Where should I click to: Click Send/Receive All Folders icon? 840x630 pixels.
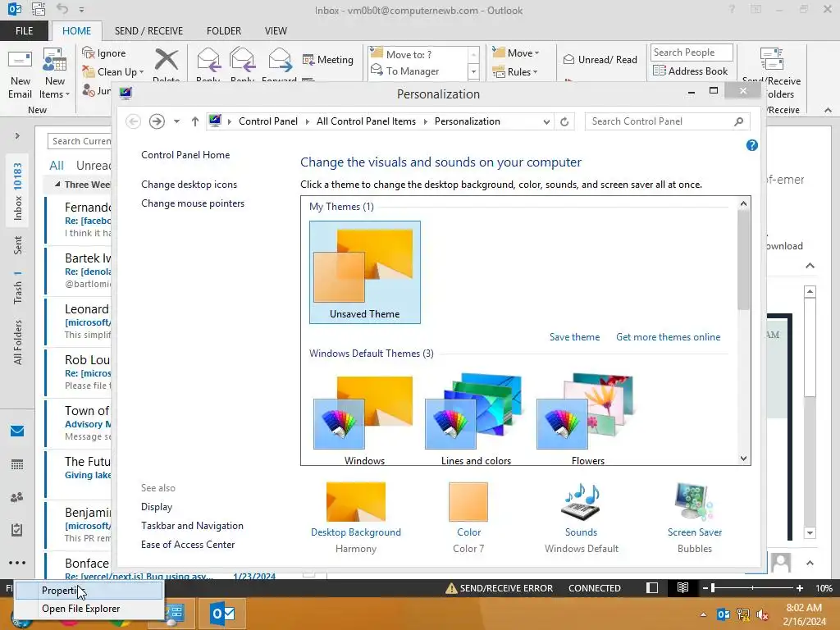[x=771, y=59]
